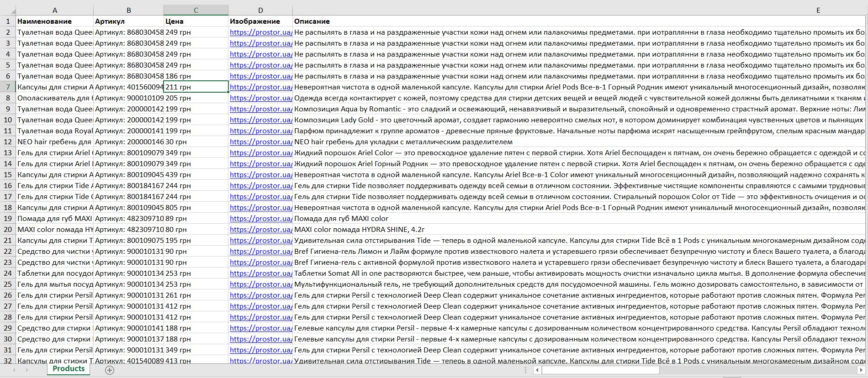Select row 32 header
Image resolution: width=868 pixels, height=378 pixels.
[x=8, y=360]
